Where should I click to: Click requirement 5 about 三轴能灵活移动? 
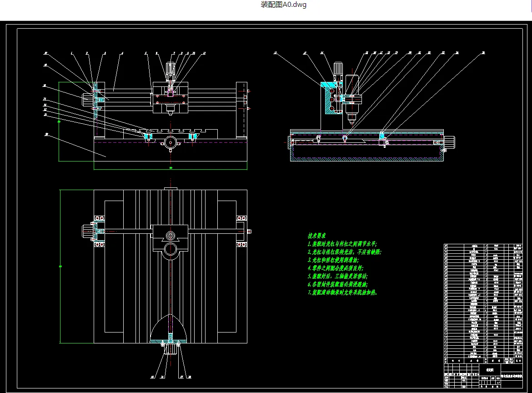[x=337, y=276]
